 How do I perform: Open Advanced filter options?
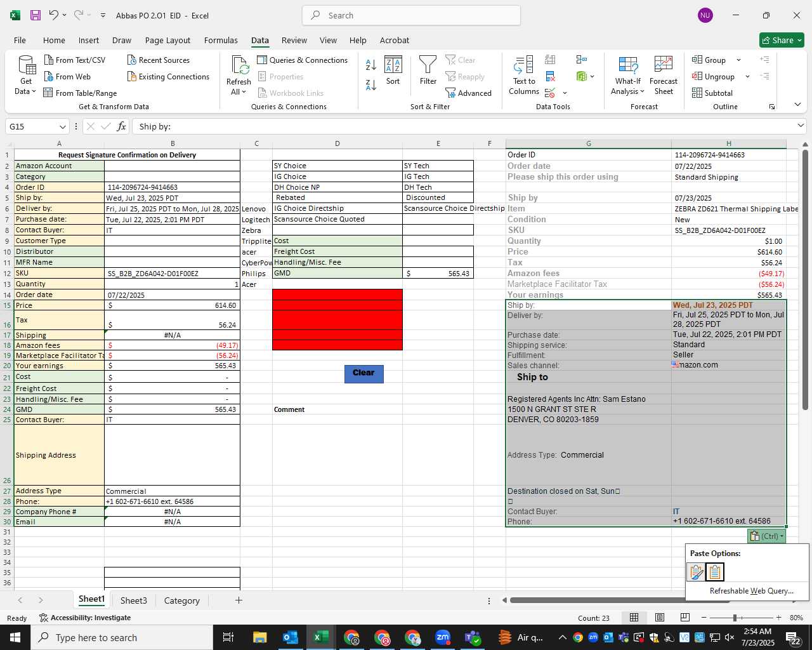469,93
